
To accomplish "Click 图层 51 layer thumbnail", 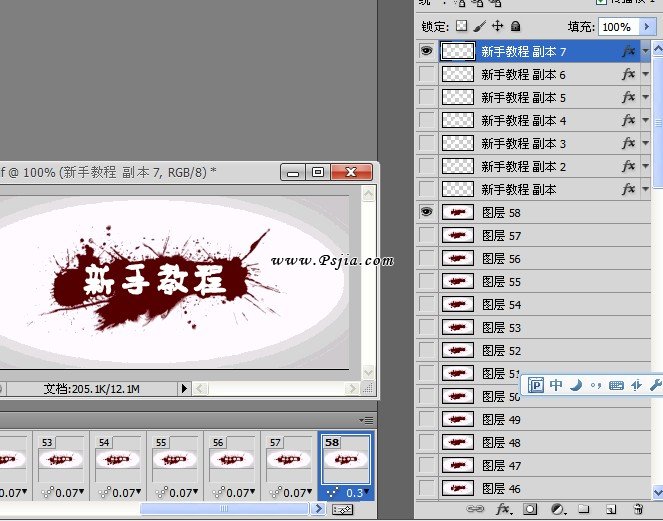I will click(458, 373).
